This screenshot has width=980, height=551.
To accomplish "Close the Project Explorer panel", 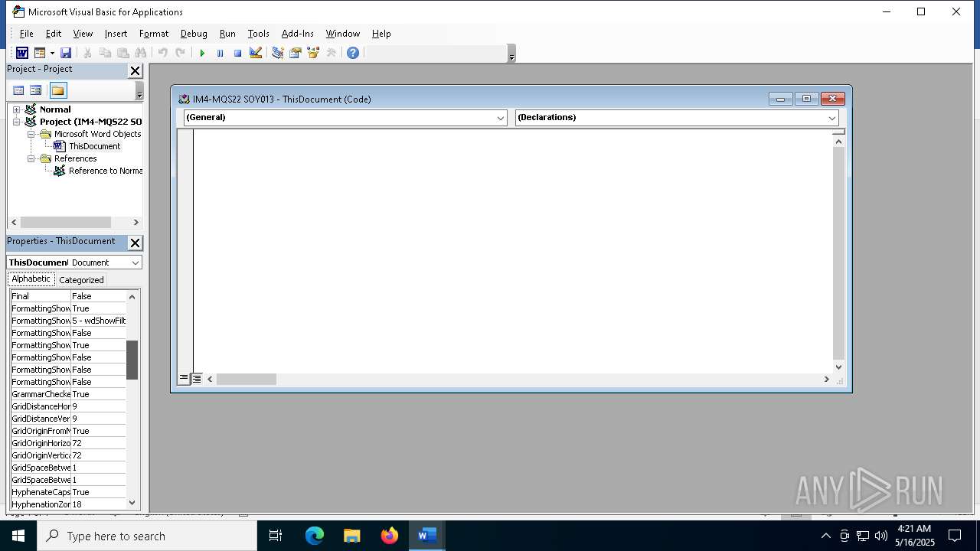I will pos(135,70).
